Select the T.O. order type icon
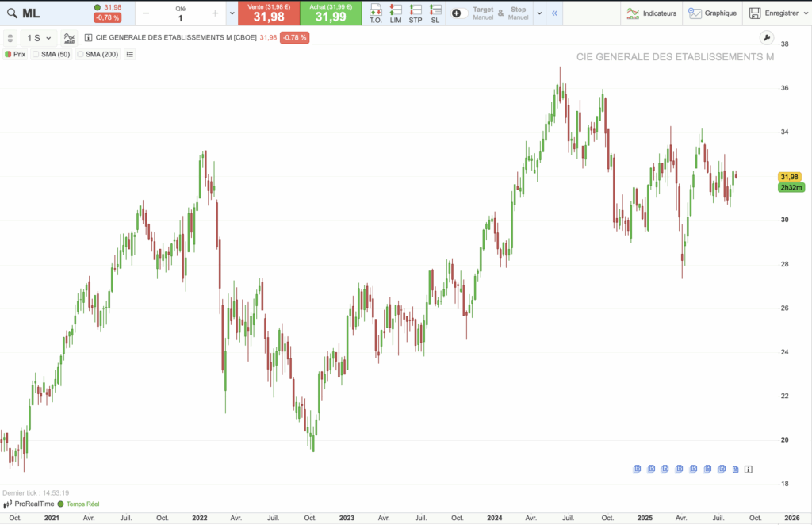This screenshot has width=812, height=525. click(376, 13)
